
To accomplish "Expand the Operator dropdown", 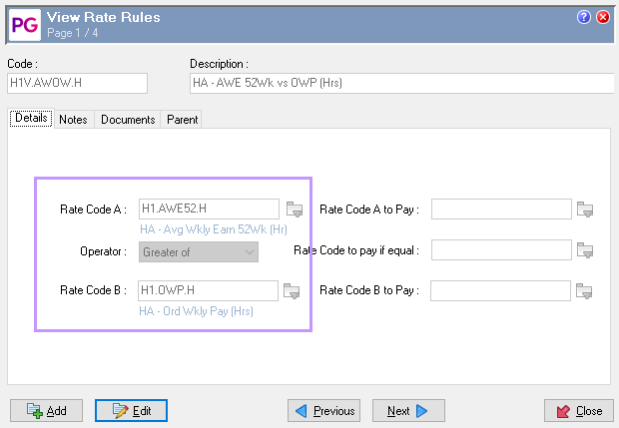I will [x=248, y=251].
